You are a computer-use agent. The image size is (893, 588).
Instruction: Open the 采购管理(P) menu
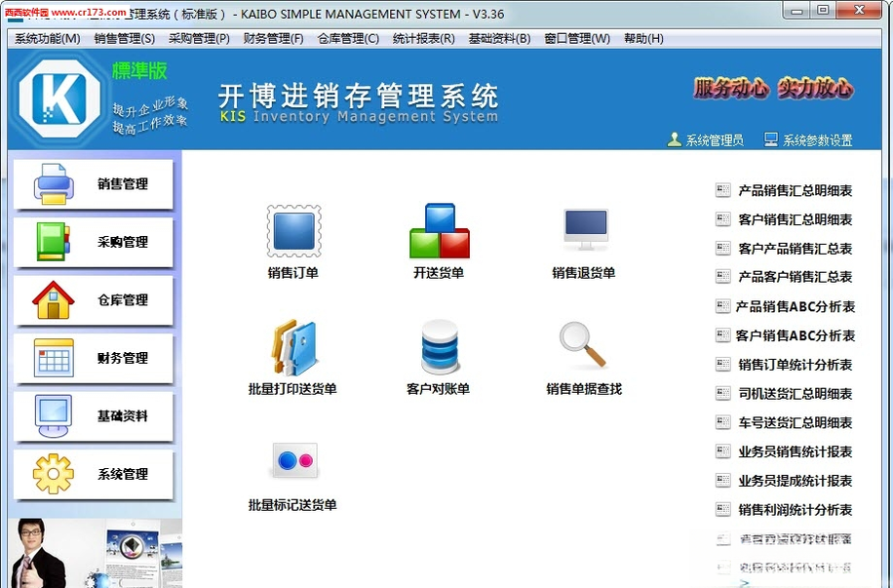(199, 38)
